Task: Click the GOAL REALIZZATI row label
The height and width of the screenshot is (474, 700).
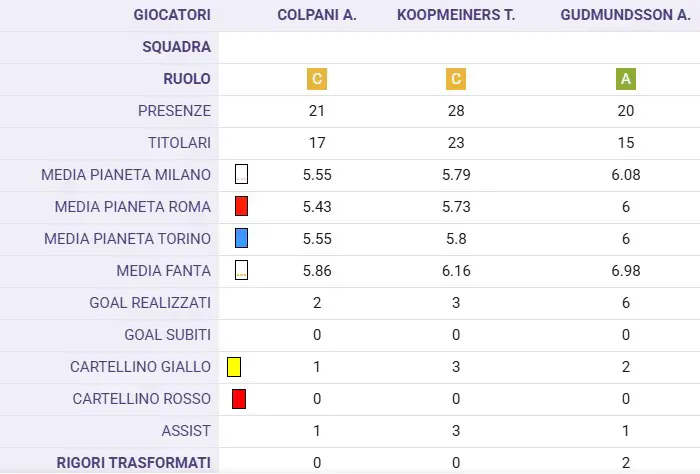Action: [150, 303]
